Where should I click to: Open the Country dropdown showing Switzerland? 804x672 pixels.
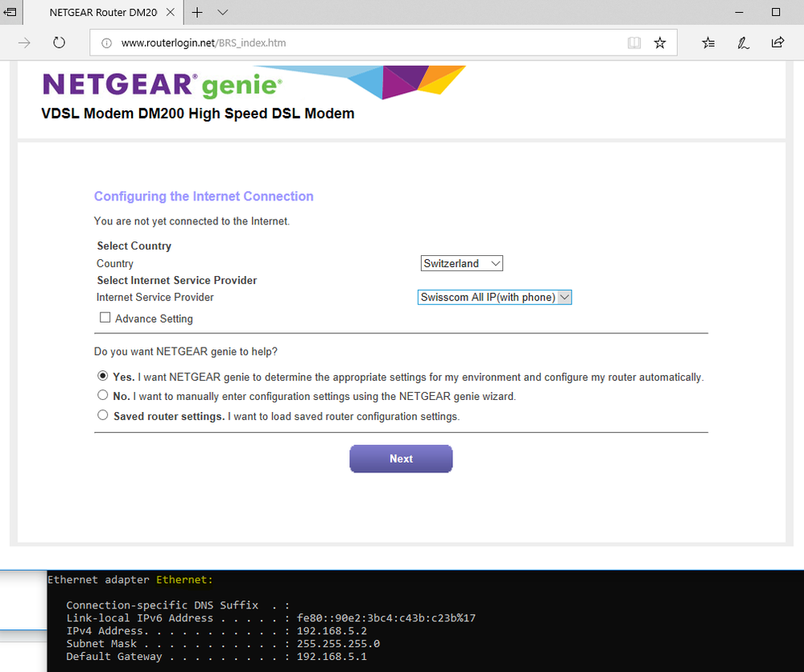click(461, 263)
